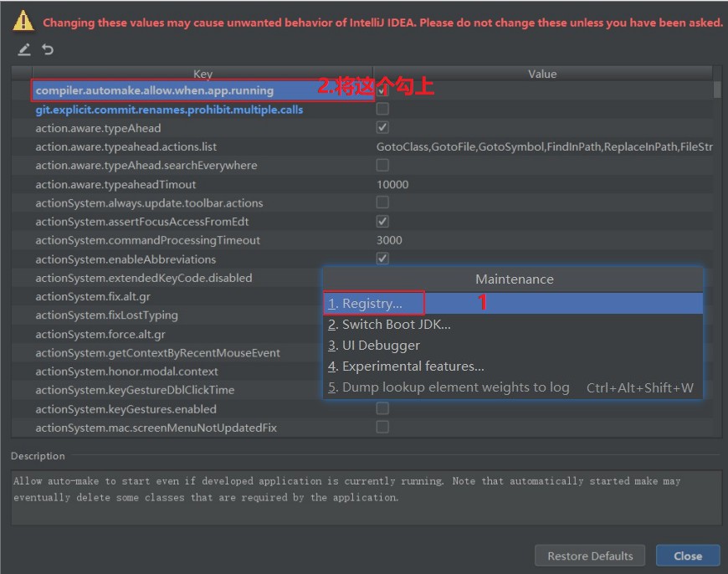
Task: Check the actionSystem.keyGestures.enabled checkbox
Action: (x=382, y=408)
